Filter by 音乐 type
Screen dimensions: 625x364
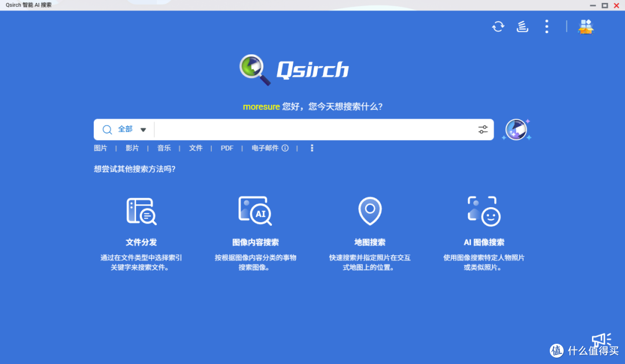click(164, 148)
